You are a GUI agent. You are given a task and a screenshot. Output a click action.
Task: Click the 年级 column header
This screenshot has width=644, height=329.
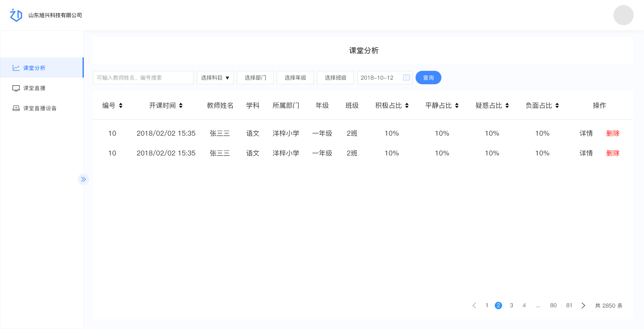click(x=322, y=105)
